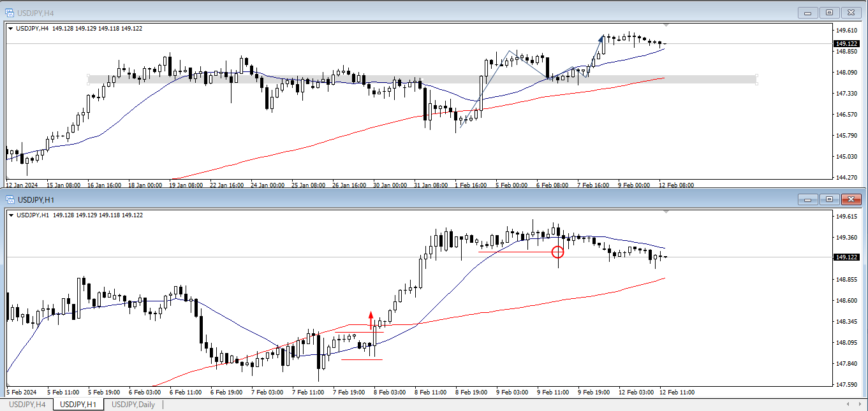Restore the USDJPY,H4 chart window
Screen dimensions: 868x411
pos(829,13)
